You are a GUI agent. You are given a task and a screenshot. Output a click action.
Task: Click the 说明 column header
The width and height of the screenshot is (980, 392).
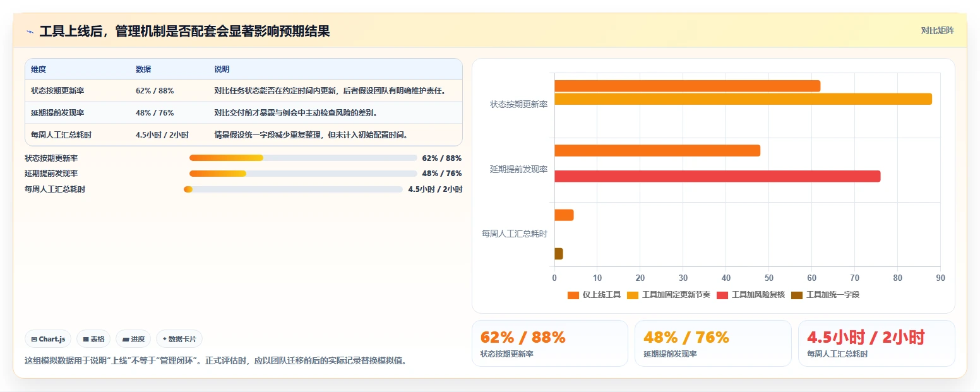coord(222,69)
